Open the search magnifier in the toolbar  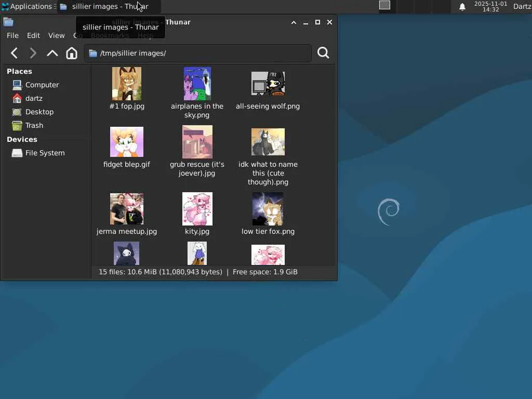click(x=323, y=53)
